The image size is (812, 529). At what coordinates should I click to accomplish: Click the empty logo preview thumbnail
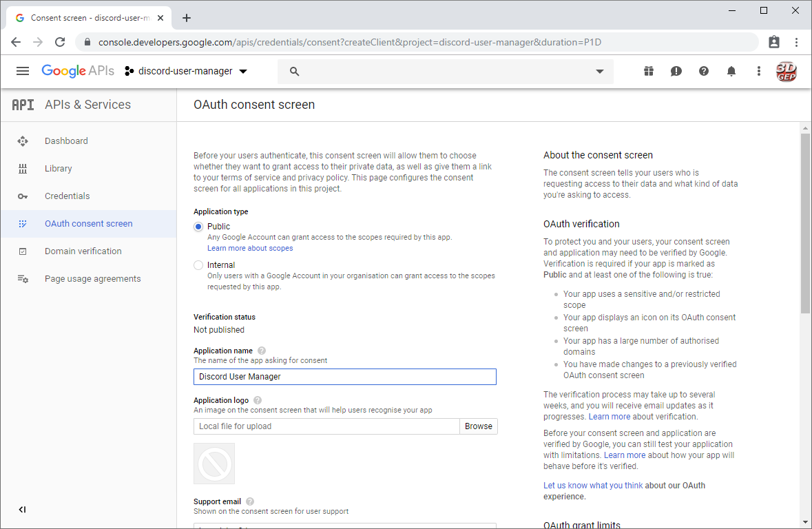tap(214, 464)
